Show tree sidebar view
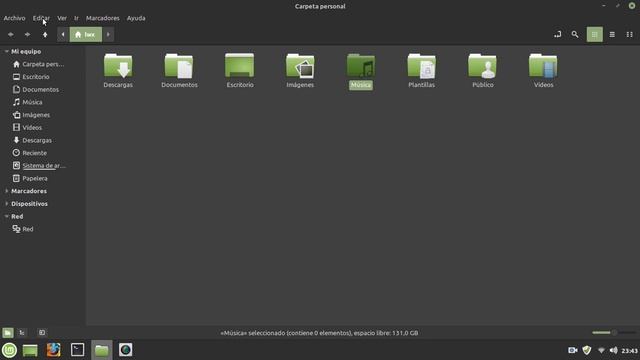This screenshot has width=640, height=360. coord(22,333)
